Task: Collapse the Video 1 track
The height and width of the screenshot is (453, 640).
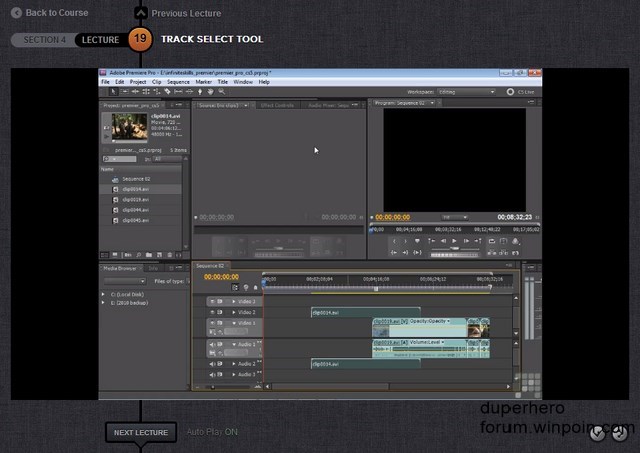Action: coord(234,323)
